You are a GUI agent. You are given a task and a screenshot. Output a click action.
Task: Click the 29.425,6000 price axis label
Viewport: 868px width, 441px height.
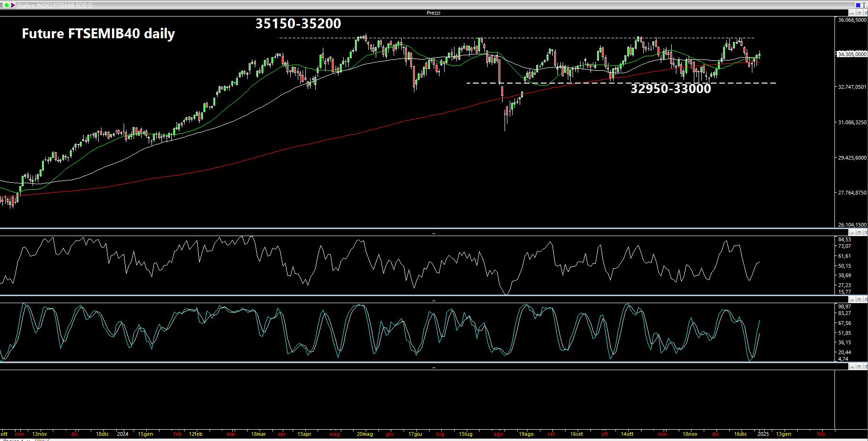852,158
